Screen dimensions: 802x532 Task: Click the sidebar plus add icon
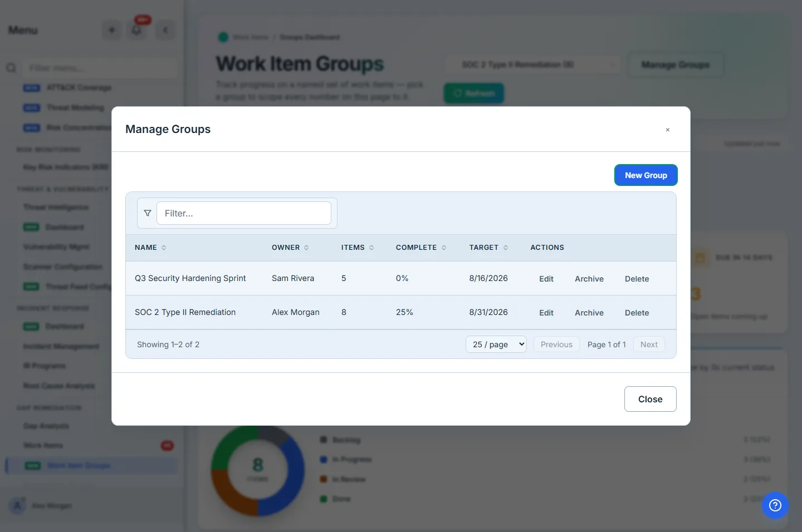(x=112, y=30)
